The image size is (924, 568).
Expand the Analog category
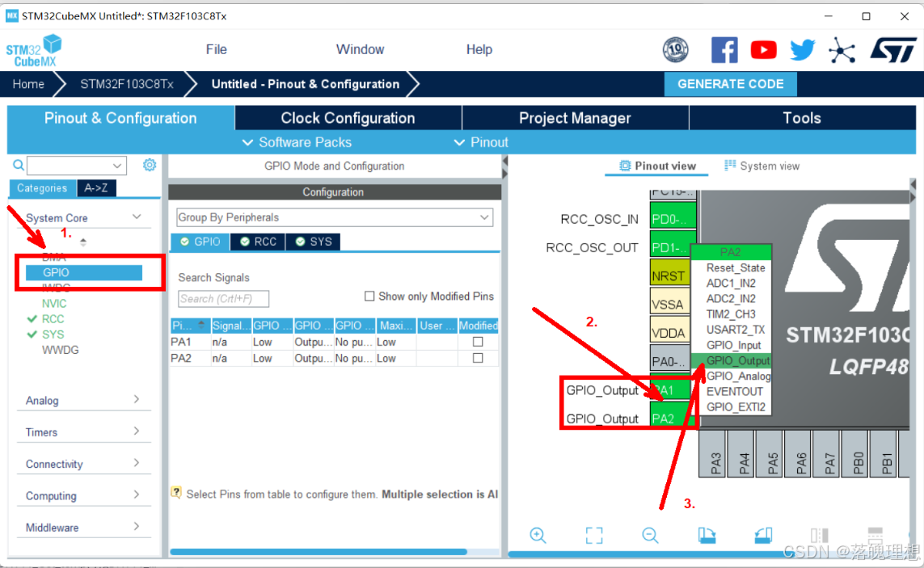pos(137,399)
